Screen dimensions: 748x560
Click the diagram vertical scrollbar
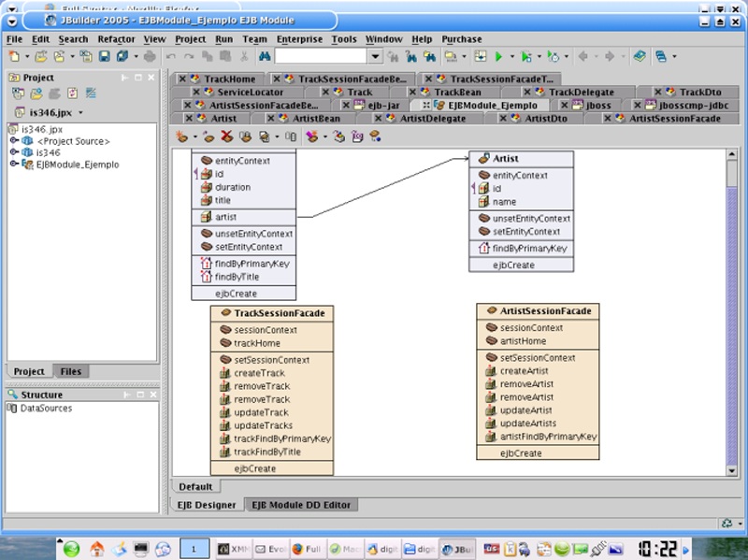click(x=732, y=318)
